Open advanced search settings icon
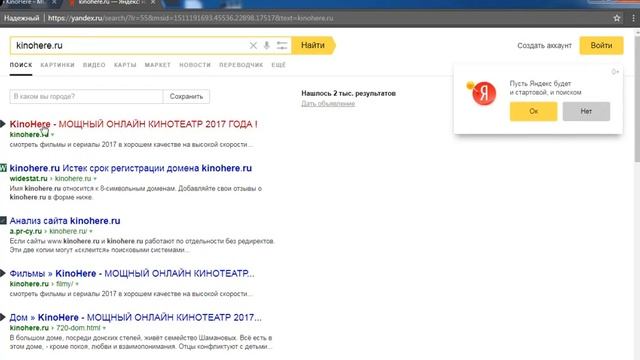The image size is (640, 360). click(x=282, y=45)
